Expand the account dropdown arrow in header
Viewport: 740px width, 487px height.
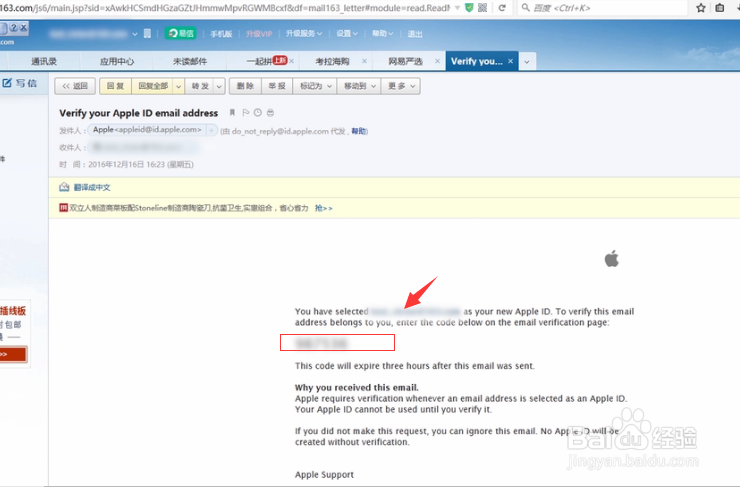click(135, 34)
